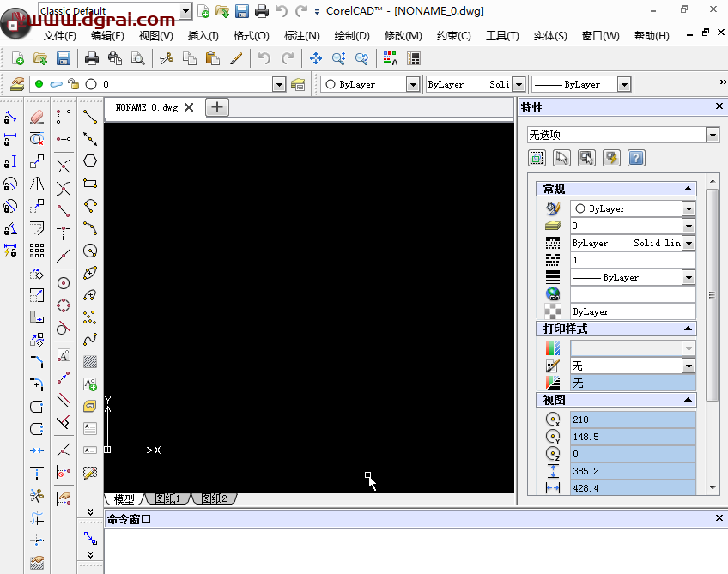Image resolution: width=728 pixels, height=574 pixels.
Task: Open the layer 0 dropdown list
Action: coord(279,84)
